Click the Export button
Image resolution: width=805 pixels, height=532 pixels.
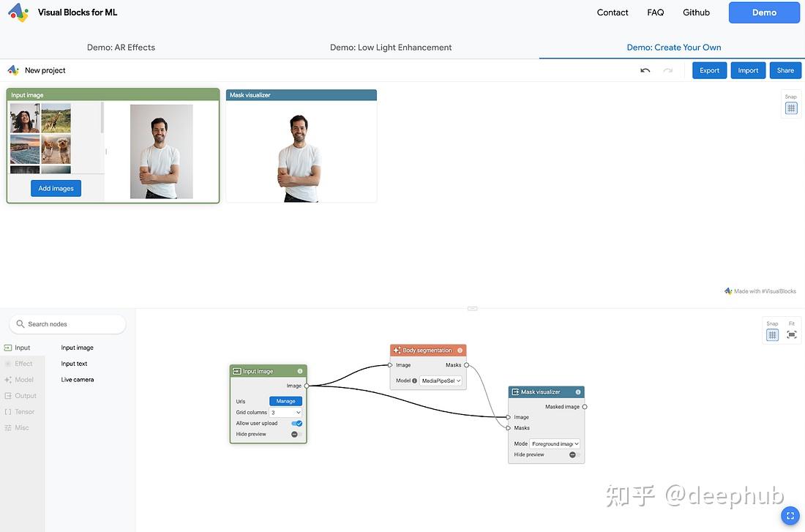point(709,70)
